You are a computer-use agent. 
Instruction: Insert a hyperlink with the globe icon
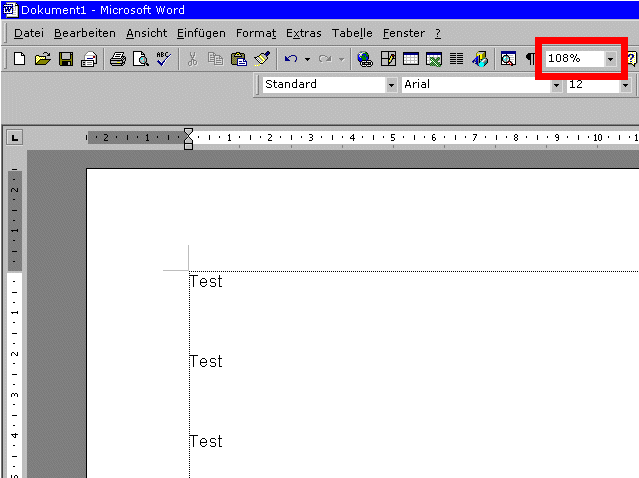pyautogui.click(x=364, y=59)
